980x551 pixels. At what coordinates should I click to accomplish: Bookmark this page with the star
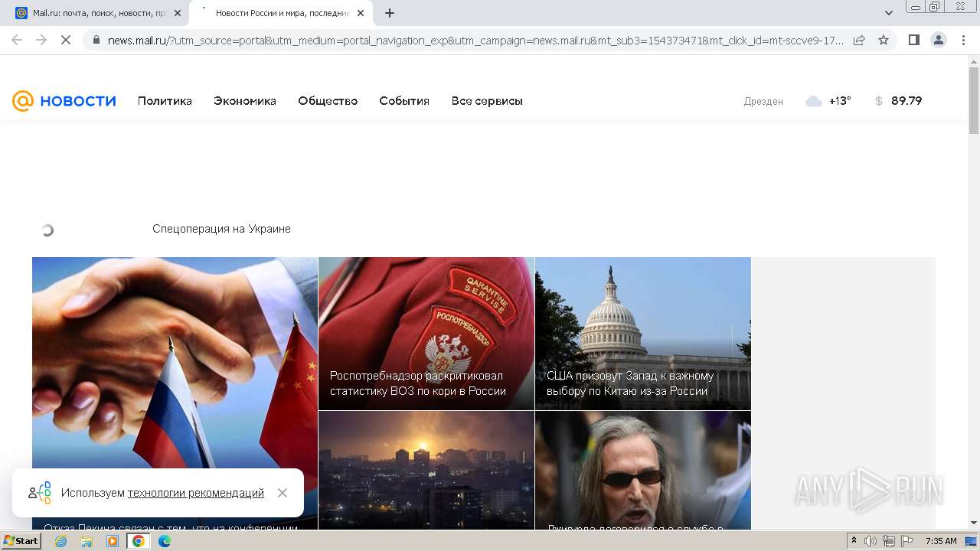(x=884, y=40)
